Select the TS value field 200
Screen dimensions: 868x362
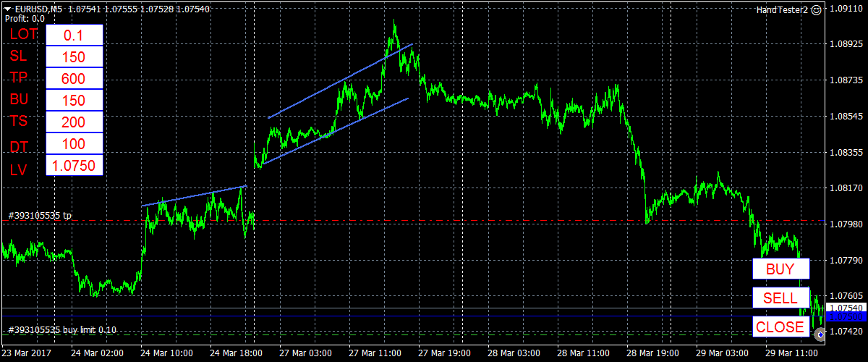pos(75,122)
